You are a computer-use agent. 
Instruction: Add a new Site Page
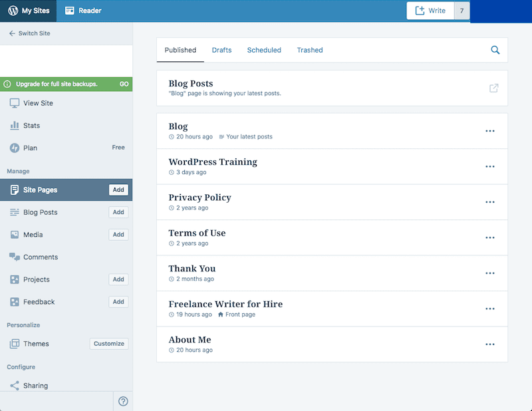pyautogui.click(x=118, y=190)
